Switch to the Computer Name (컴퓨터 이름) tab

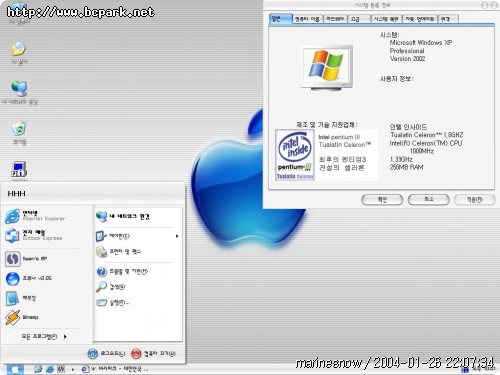tap(307, 19)
